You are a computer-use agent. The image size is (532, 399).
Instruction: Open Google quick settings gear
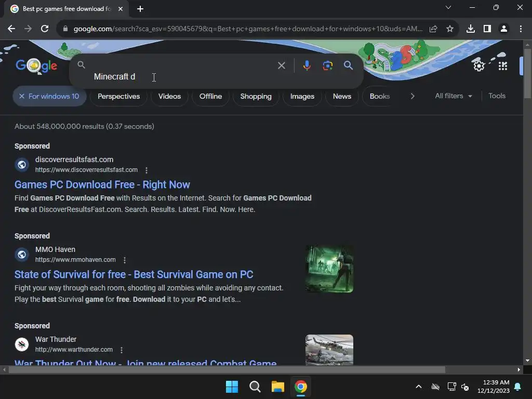(479, 65)
